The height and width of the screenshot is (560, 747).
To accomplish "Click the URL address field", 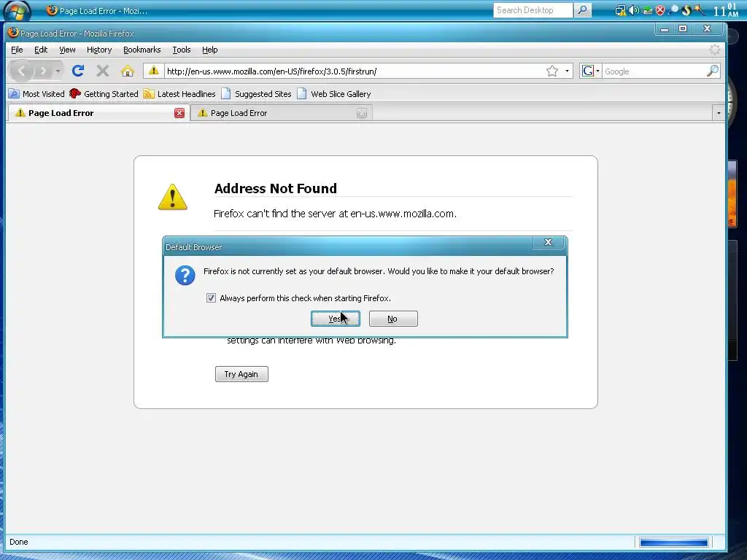I will pyautogui.click(x=355, y=71).
